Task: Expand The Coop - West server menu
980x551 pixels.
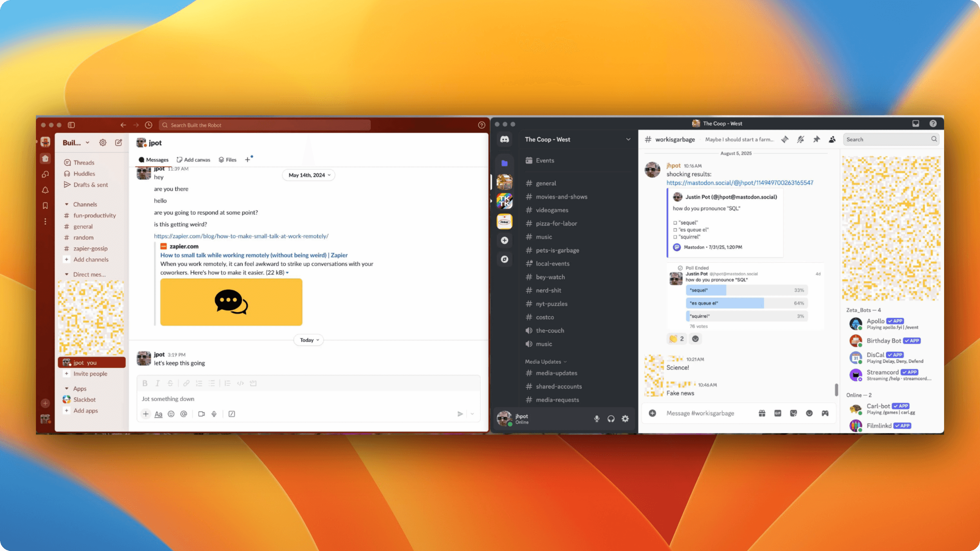Action: click(628, 139)
